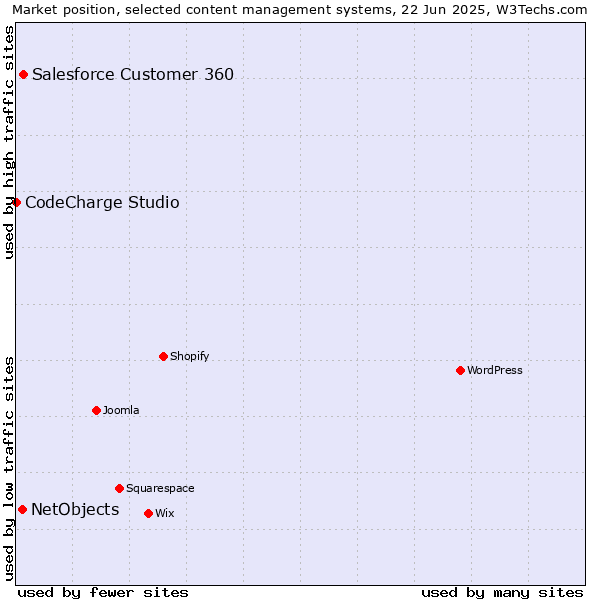600x600 pixels.
Task: Click the 'used by many sites' axis label
Action: (x=502, y=593)
